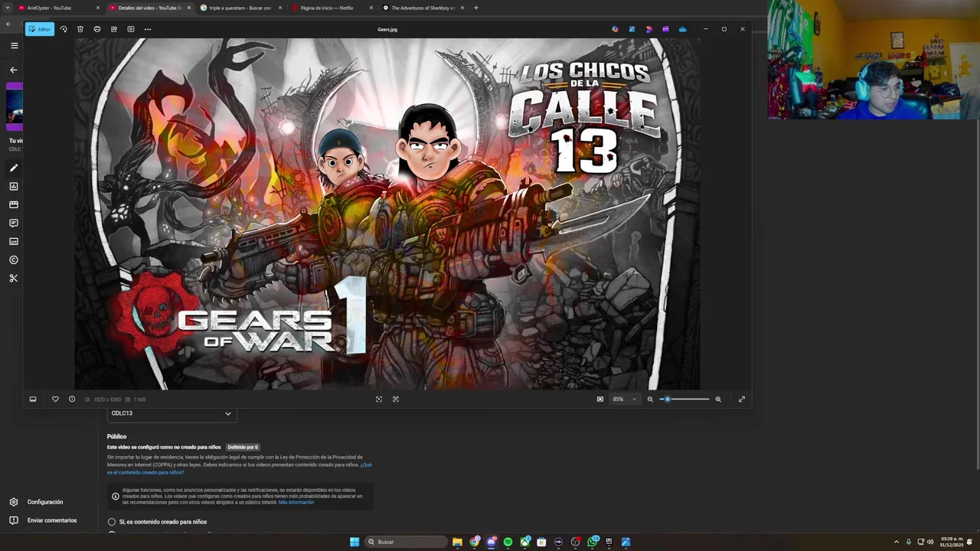Switch to Detalles del video YouTube Studio tab

coord(149,8)
